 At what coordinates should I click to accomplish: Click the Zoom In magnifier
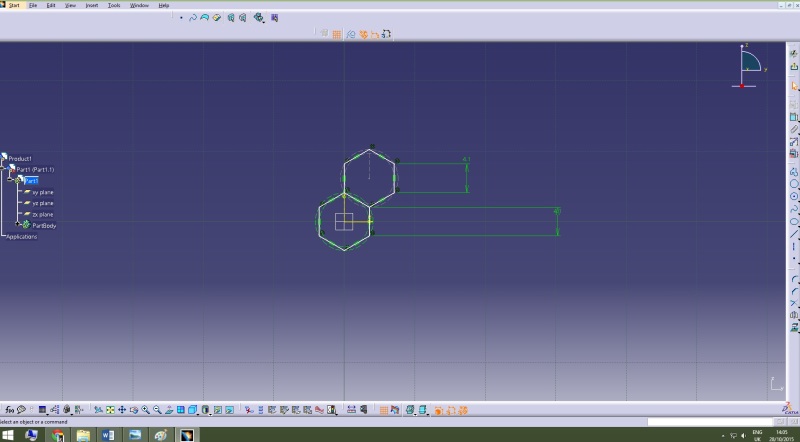point(145,410)
